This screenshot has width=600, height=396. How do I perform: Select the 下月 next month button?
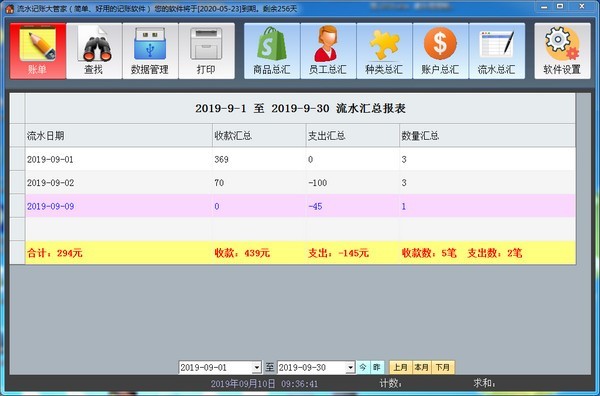coord(443,367)
